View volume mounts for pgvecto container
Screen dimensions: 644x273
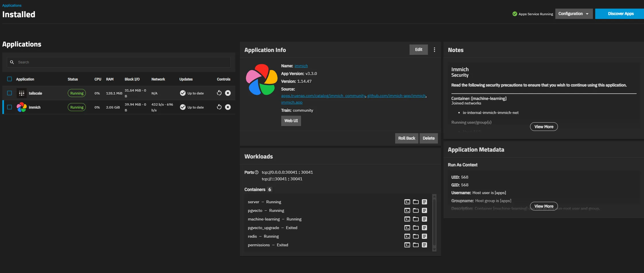point(416,210)
